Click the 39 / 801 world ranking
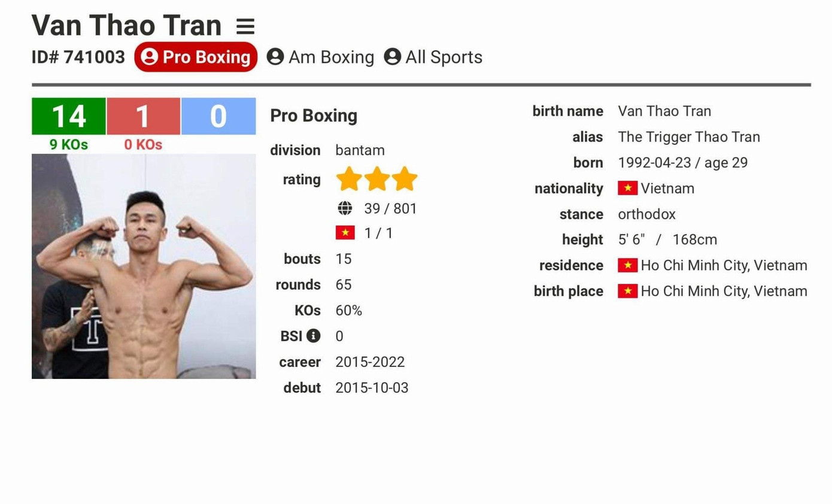Viewport: 832px width, 504px height. pos(390,209)
